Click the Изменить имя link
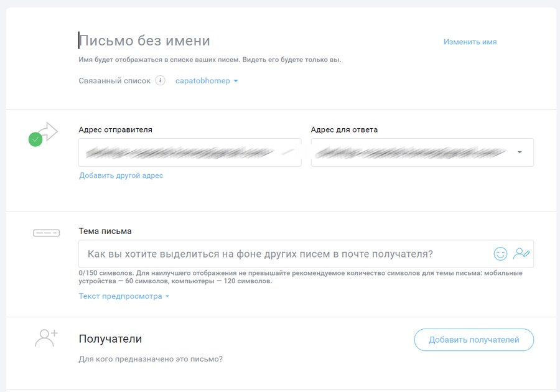Image resolution: width=560 pixels, height=392 pixels. tap(470, 42)
